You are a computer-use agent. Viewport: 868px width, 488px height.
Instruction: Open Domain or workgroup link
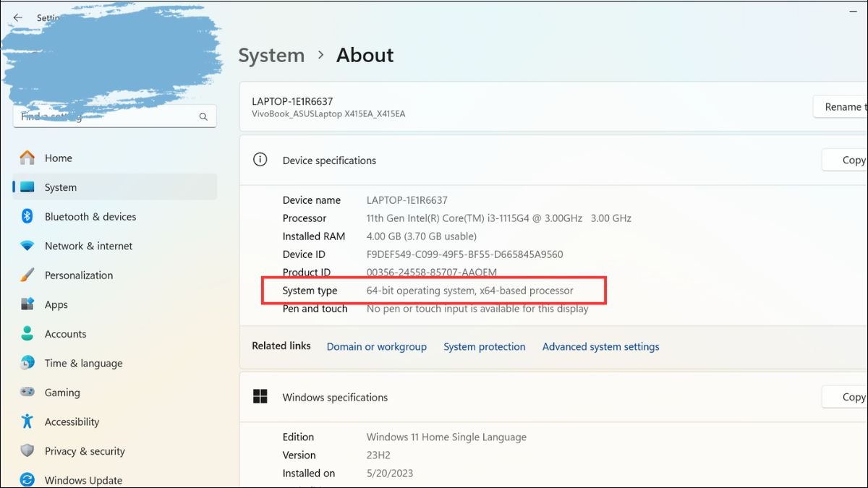pos(376,346)
